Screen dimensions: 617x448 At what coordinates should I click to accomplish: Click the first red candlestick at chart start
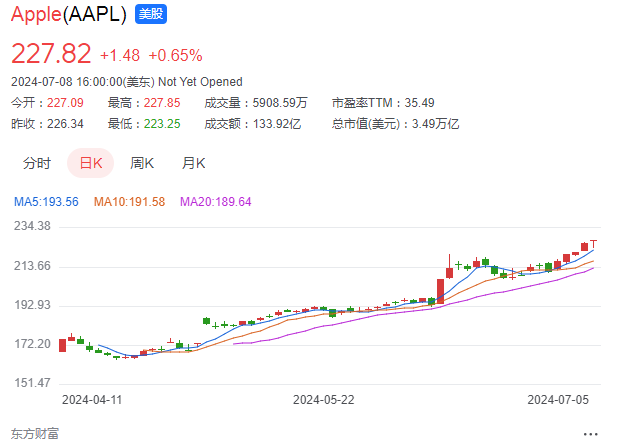[63, 345]
